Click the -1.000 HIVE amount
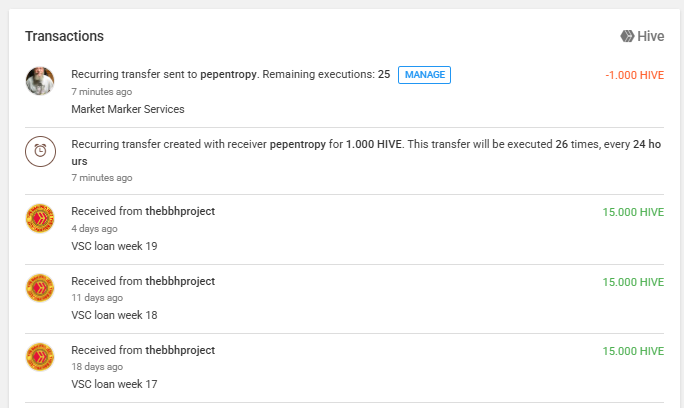The height and width of the screenshot is (408, 684). (x=634, y=76)
